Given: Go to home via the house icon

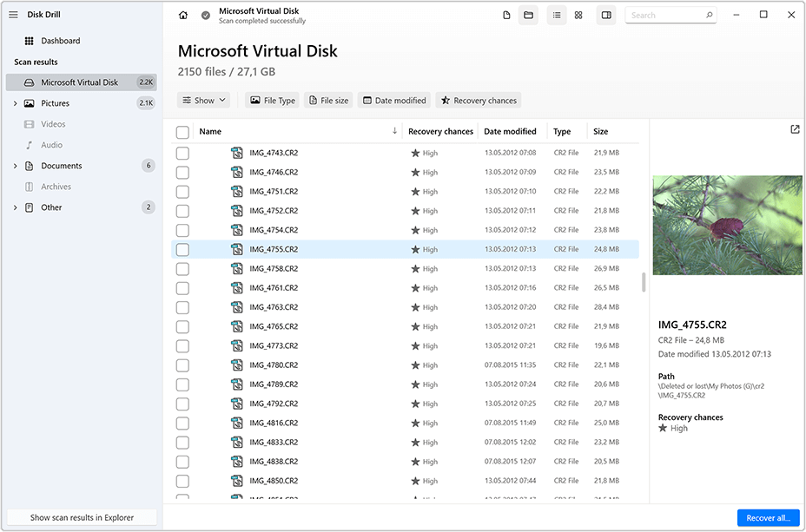Looking at the screenshot, I should 183,16.
